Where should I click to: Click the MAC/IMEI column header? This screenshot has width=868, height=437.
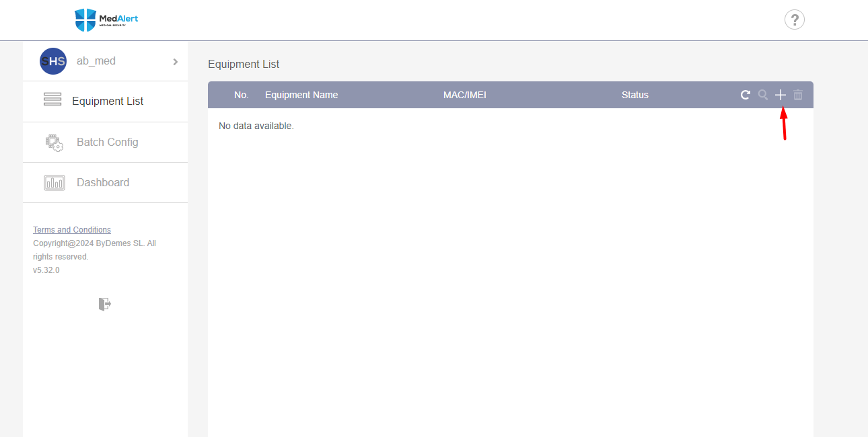(465, 95)
